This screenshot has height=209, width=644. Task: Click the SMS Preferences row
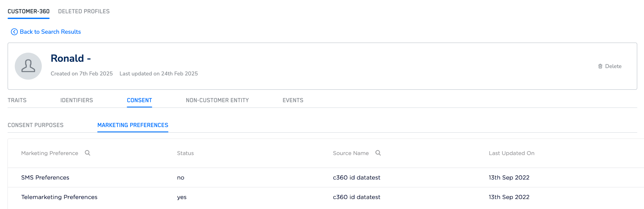tap(45, 178)
